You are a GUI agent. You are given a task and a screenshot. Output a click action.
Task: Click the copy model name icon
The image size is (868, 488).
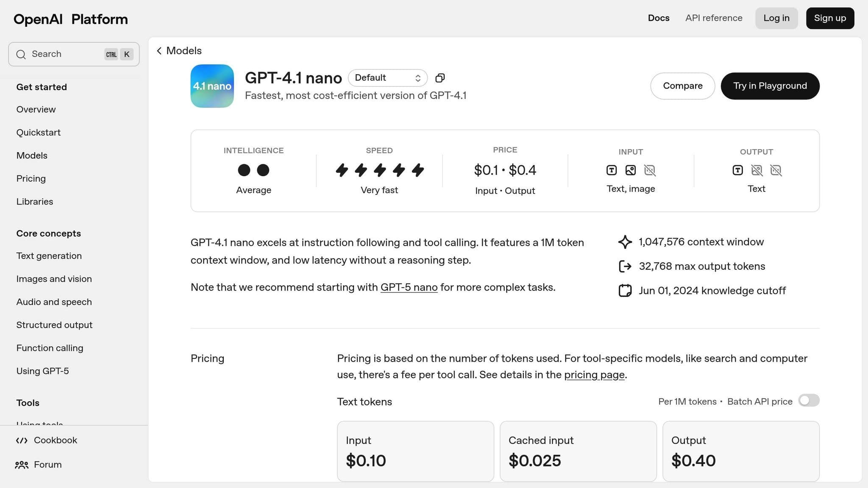tap(440, 78)
